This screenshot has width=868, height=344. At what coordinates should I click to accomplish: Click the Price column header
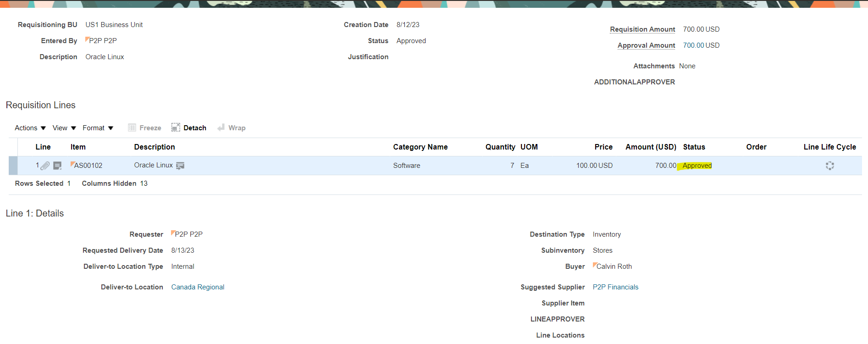point(603,147)
